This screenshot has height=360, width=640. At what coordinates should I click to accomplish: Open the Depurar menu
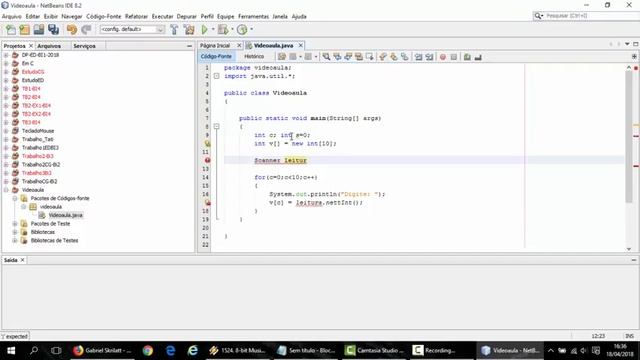click(x=187, y=16)
